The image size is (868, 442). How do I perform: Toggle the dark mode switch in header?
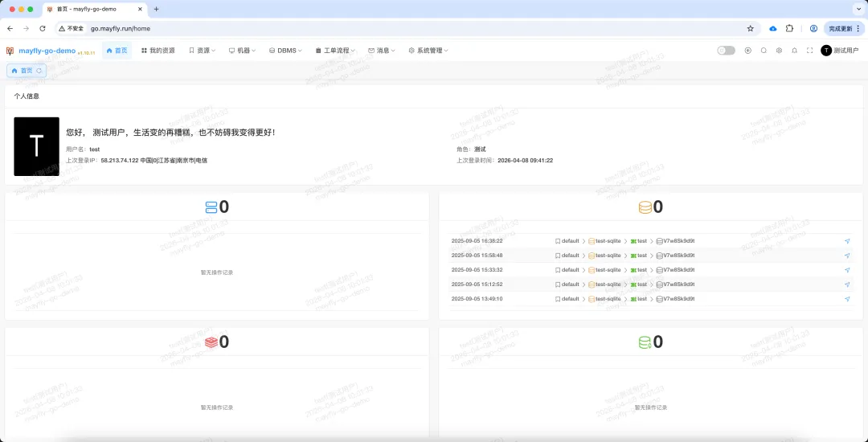tap(726, 51)
